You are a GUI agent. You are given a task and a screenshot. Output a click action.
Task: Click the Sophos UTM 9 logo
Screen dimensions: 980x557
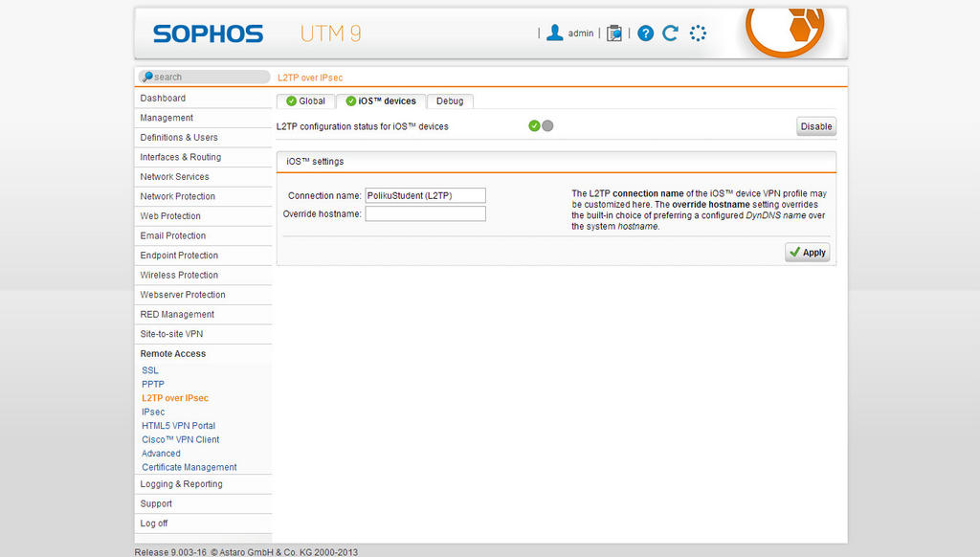click(257, 33)
